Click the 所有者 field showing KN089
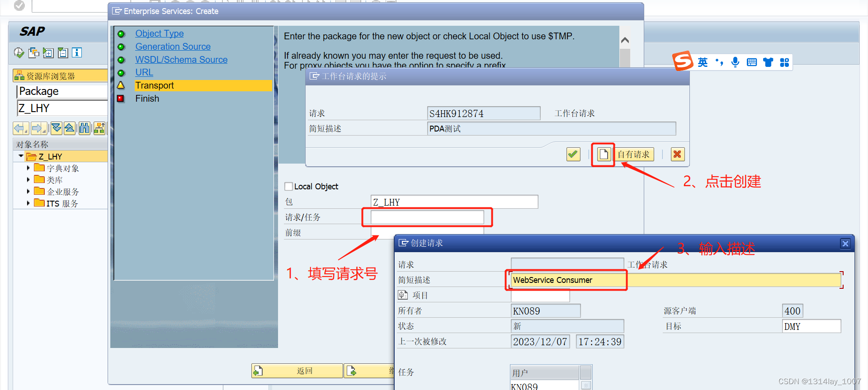The image size is (868, 390). [x=546, y=311]
